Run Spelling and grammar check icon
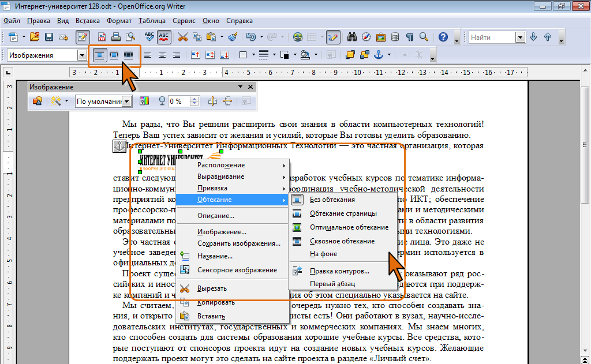The height and width of the screenshot is (364, 591). coord(149,37)
